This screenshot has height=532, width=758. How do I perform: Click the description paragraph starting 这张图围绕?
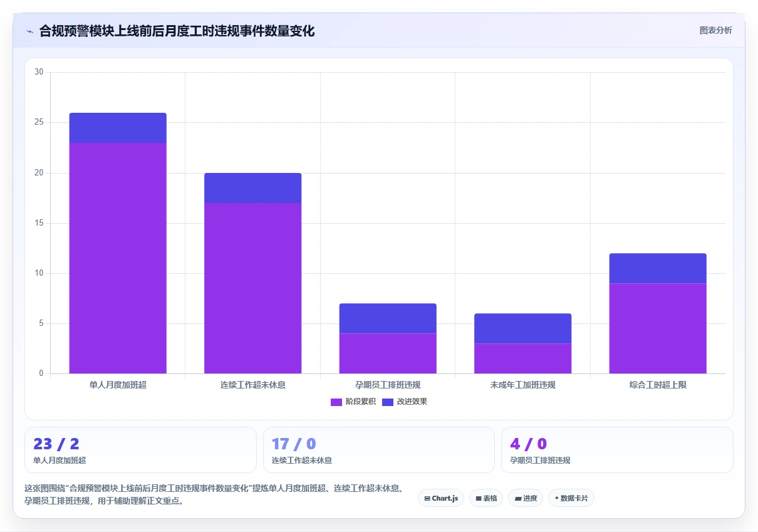tap(216, 494)
